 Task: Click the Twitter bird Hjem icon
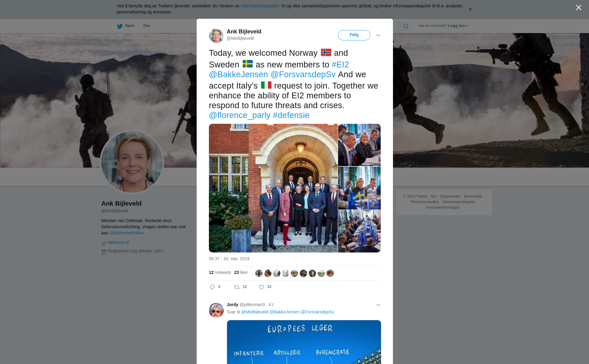click(120, 26)
